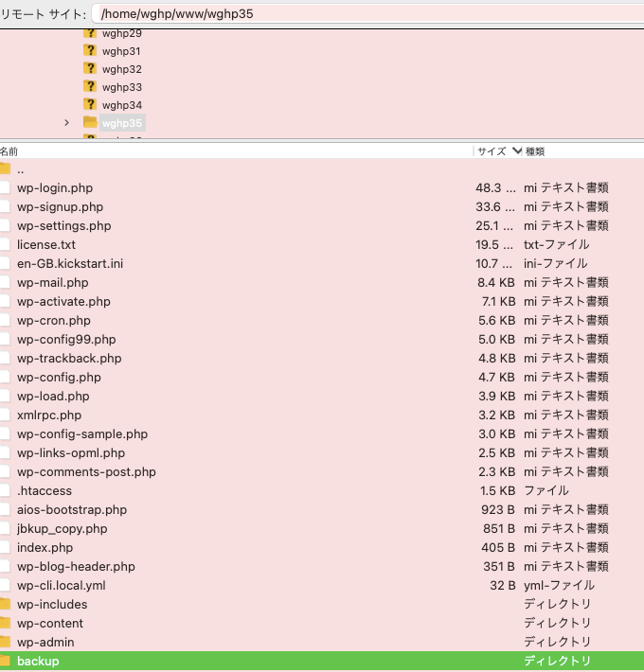Viewport: 644px width, 672px height.
Task: Click the file icon beside .htaccess
Action: tap(5, 490)
